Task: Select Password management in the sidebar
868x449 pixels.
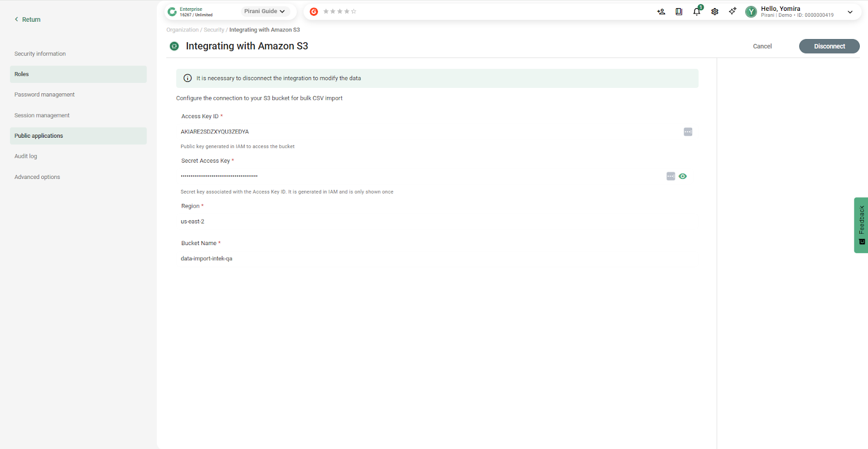Action: (x=44, y=95)
